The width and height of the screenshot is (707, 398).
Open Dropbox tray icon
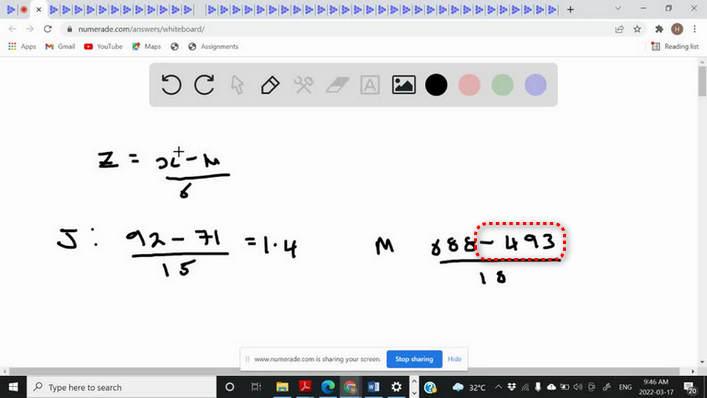511,387
